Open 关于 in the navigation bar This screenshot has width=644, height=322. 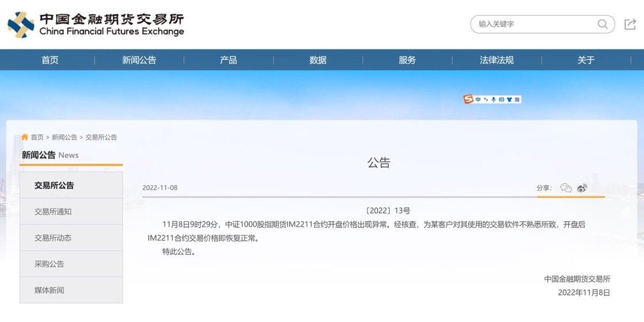[x=586, y=60]
